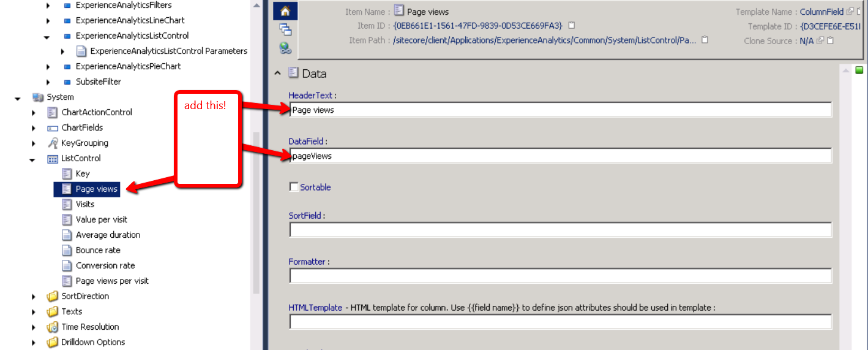Image resolution: width=868 pixels, height=350 pixels.
Task: Click into the HTMLTemplate input field
Action: tap(560, 322)
